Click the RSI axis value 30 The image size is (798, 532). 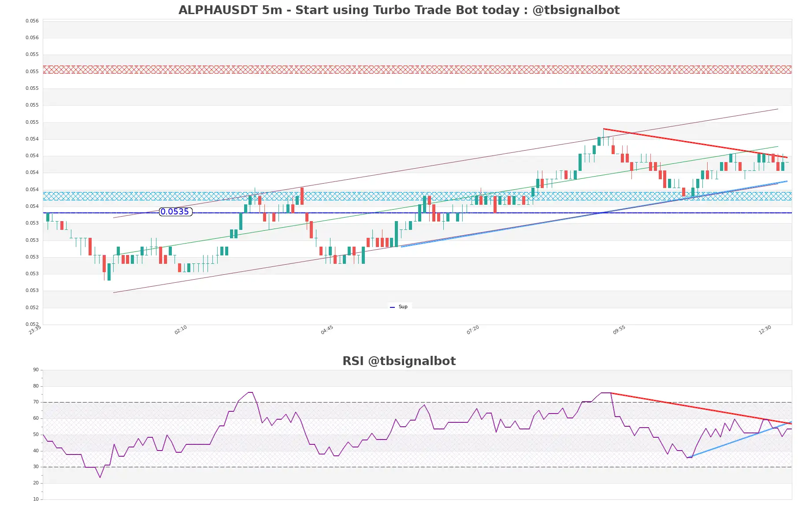[36, 467]
